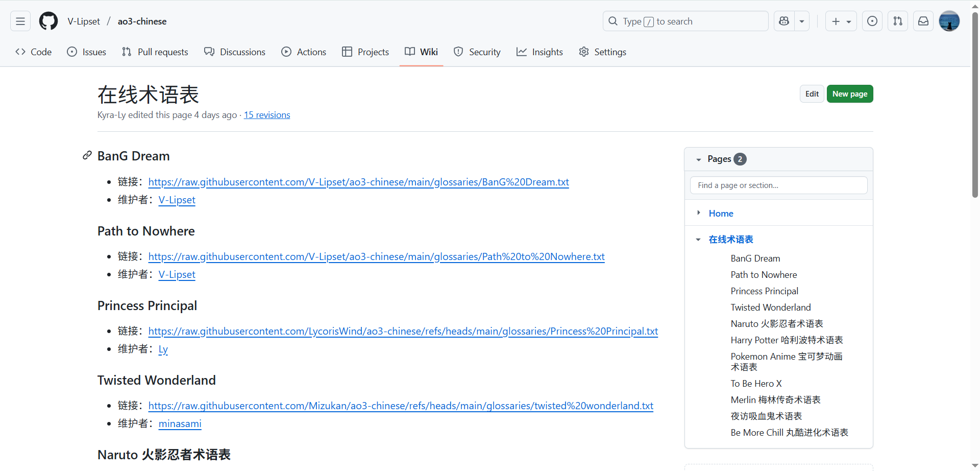Viewport: 980px width, 471px height.
Task: Switch to the Insights tab
Action: coord(540,52)
